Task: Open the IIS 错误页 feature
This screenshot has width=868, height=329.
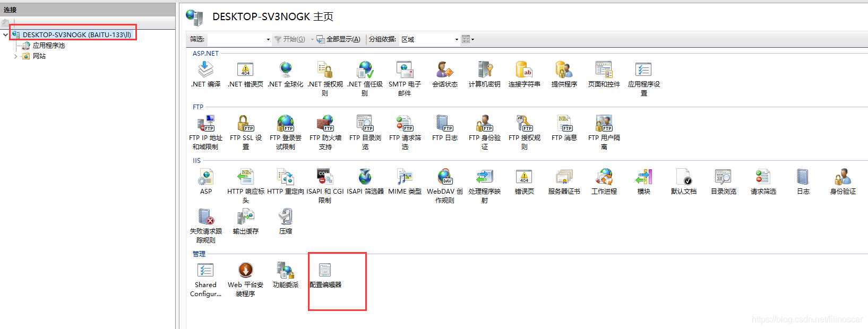Action: (x=525, y=181)
